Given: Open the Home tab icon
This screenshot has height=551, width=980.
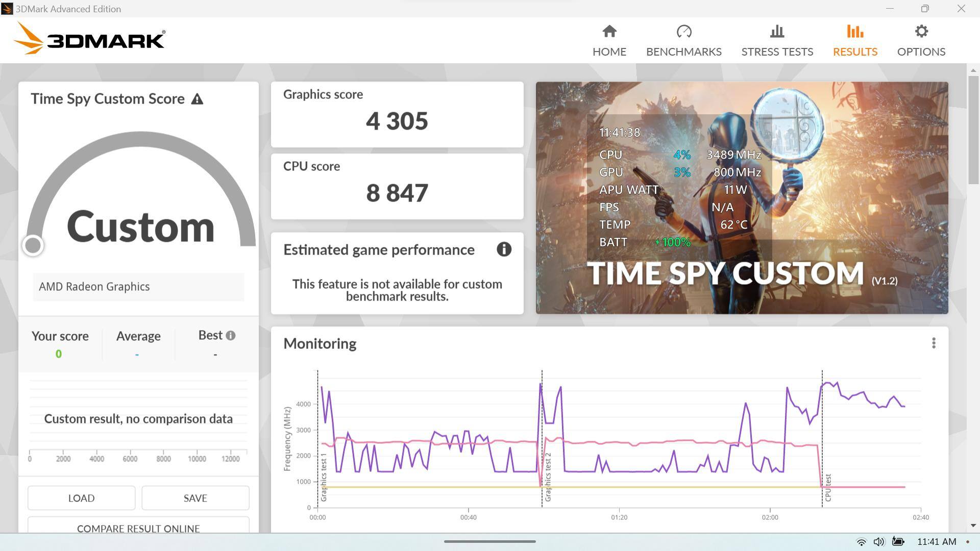Looking at the screenshot, I should click(x=609, y=32).
